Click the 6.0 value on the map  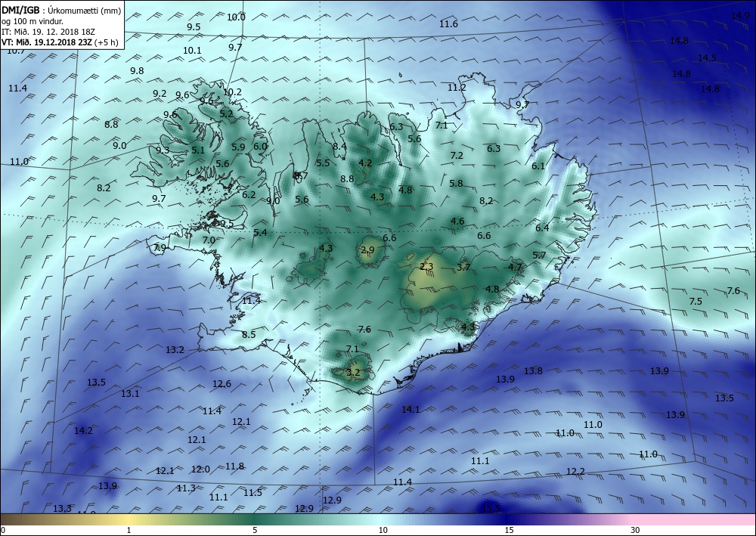260,147
